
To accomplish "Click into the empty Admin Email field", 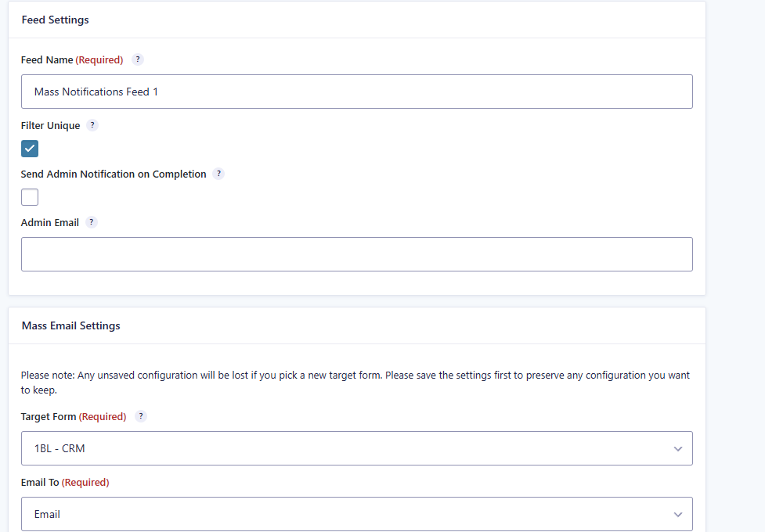I will [x=356, y=254].
